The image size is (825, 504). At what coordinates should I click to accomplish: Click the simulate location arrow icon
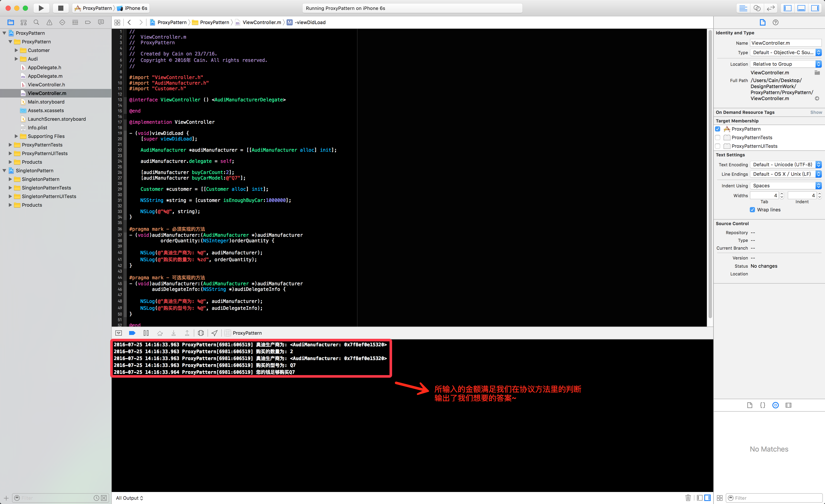pyautogui.click(x=215, y=333)
